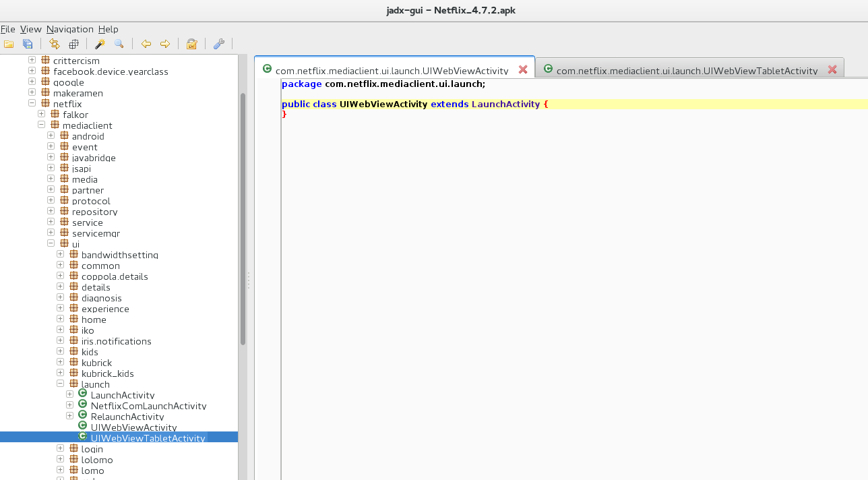Open Preferences with the wrench icon

pos(218,44)
